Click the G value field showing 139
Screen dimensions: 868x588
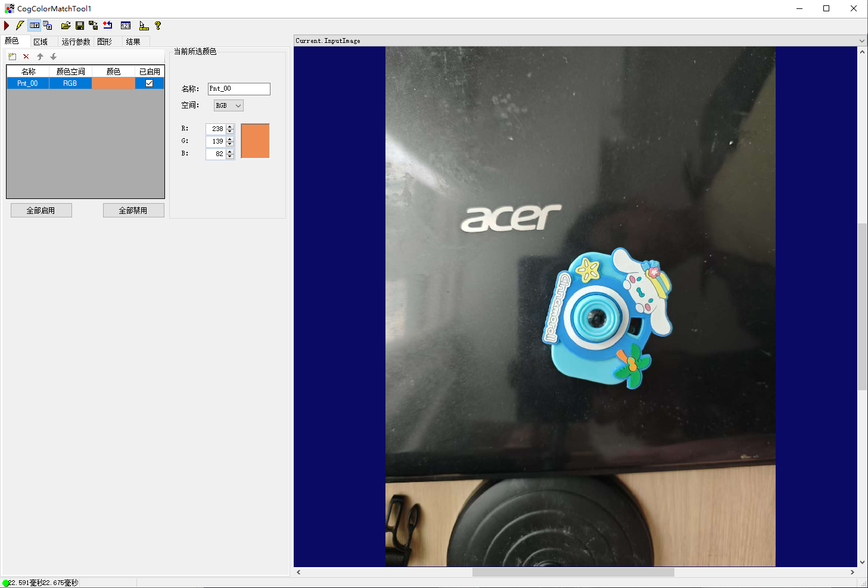point(216,141)
